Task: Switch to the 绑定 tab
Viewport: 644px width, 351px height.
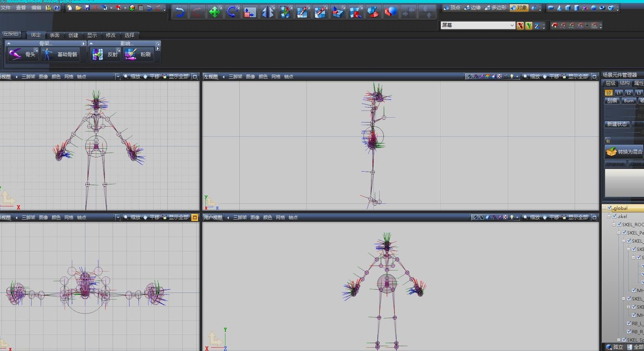Action: (x=36, y=35)
